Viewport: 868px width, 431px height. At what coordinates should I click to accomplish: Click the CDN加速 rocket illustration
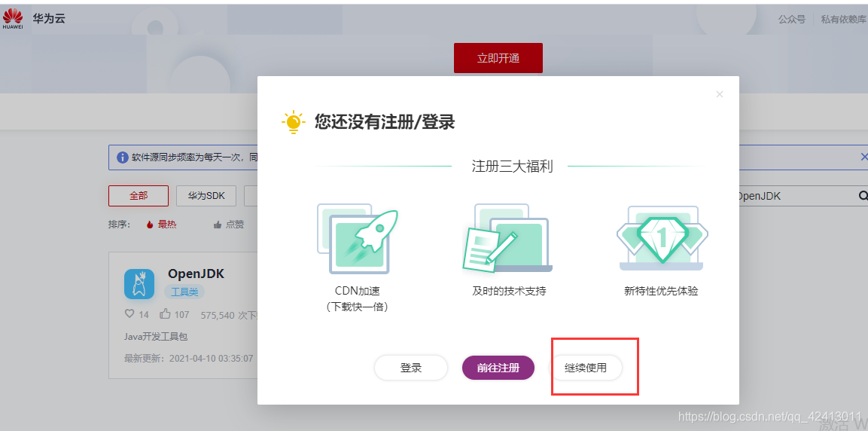coord(358,238)
